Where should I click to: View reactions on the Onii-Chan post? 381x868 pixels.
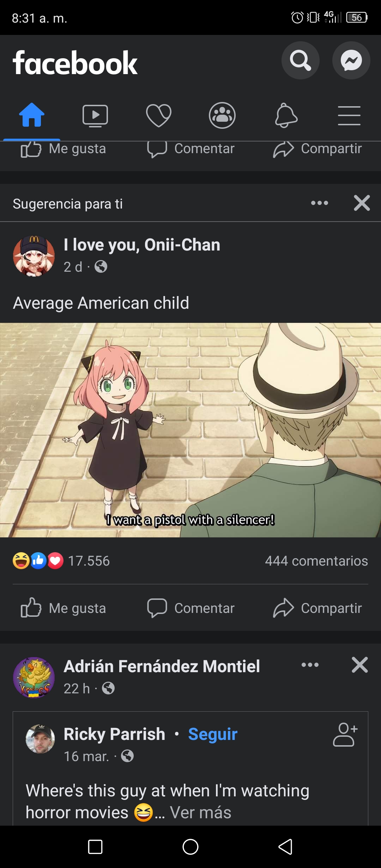61,561
